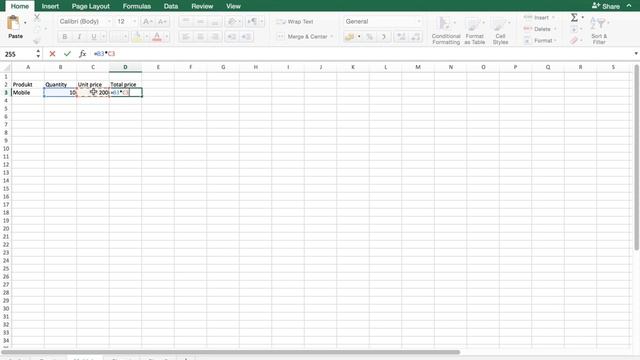Collapse the ribbon with the chevron
Screen dimensions: 640x360
coord(629,5)
